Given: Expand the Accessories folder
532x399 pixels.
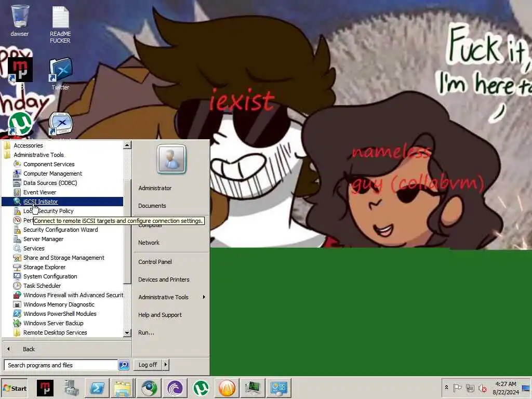Looking at the screenshot, I should 28,145.
